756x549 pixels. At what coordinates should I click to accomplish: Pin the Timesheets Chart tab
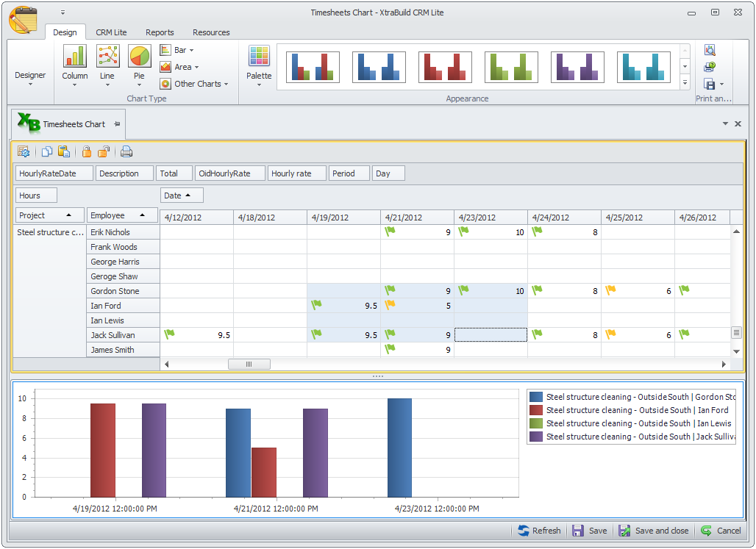point(117,124)
